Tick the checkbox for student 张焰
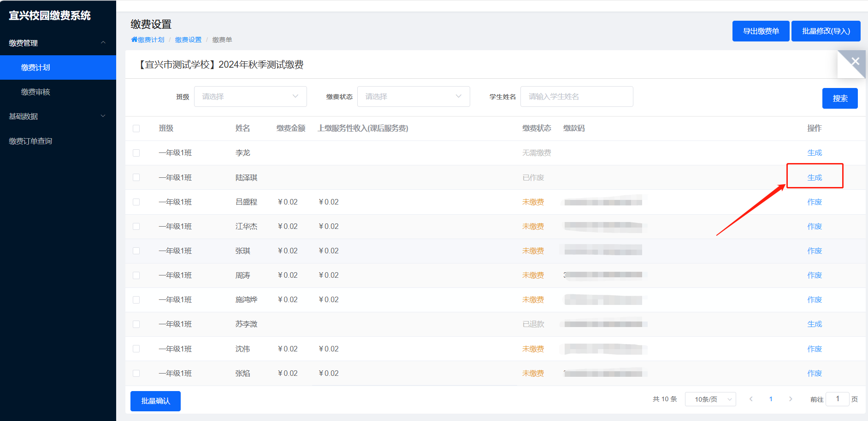 136,373
